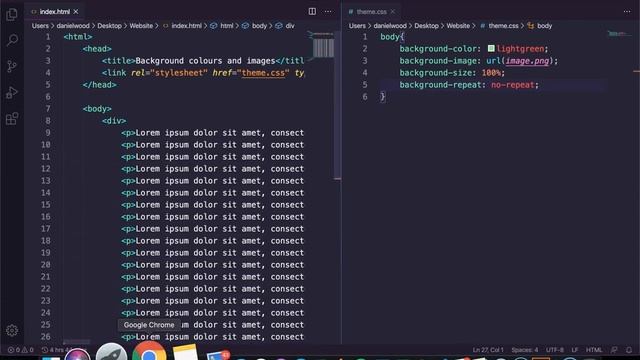
Task: Click 'Website' breadcrumb in index.html pane
Action: (141, 26)
